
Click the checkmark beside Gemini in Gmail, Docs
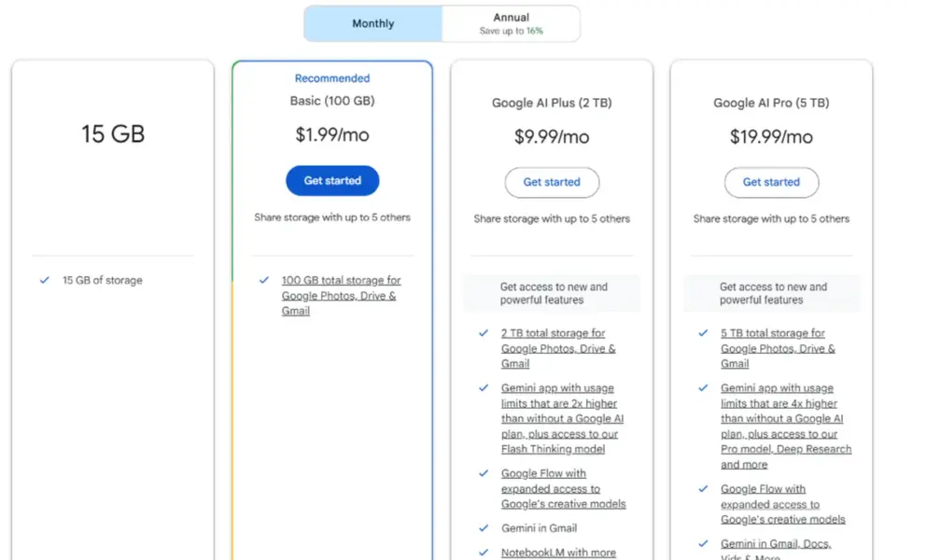(703, 543)
